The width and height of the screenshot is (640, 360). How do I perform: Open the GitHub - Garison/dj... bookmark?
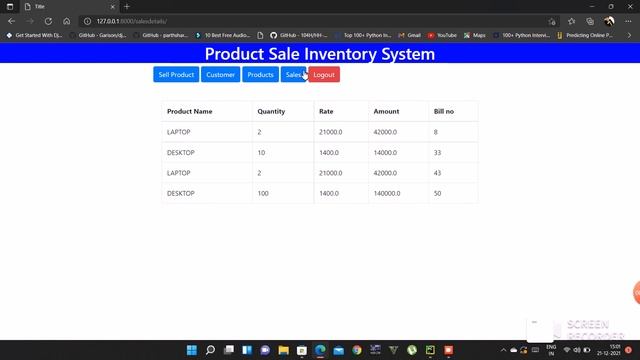tap(98, 36)
